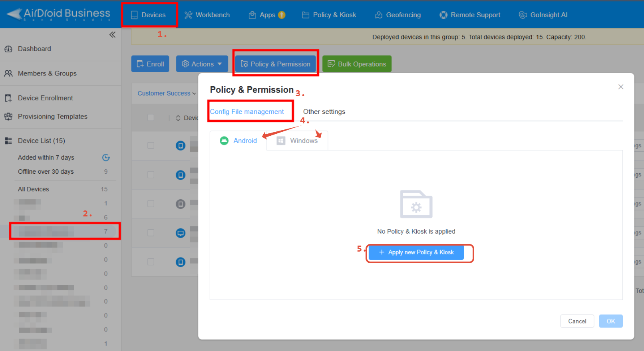
Task: Click the refresh icon beside Added within 7 days
Action: click(106, 157)
